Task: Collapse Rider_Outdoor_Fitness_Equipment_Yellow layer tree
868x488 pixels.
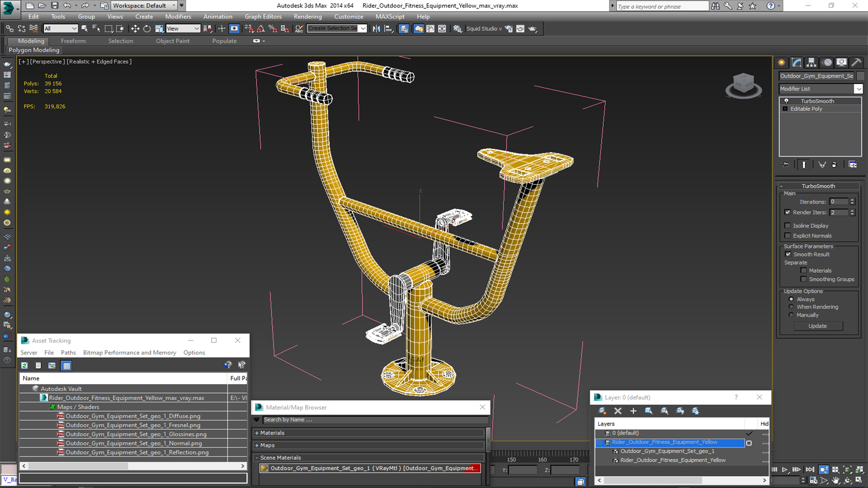Action: pyautogui.click(x=599, y=442)
